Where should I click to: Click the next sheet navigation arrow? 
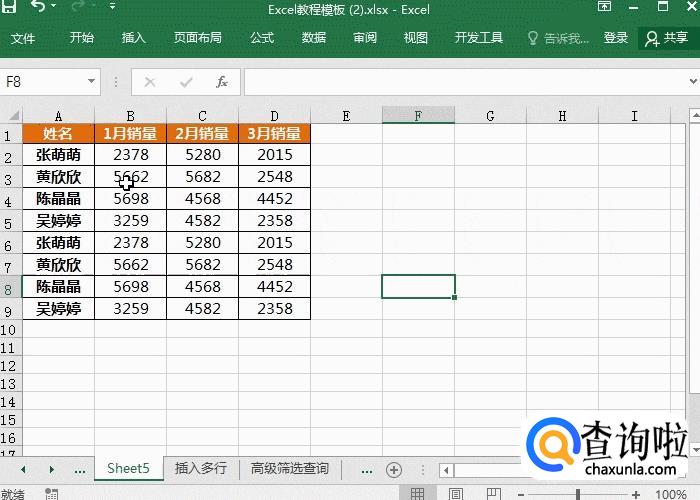51,469
